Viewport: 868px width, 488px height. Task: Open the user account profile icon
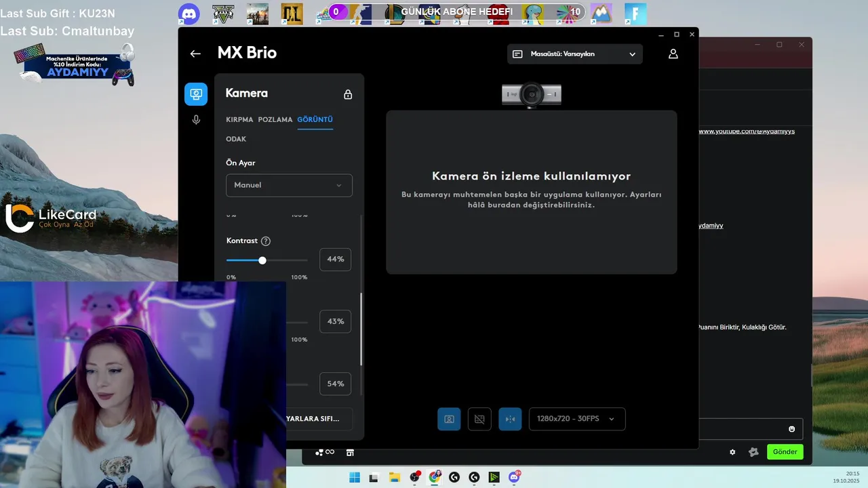(x=673, y=54)
